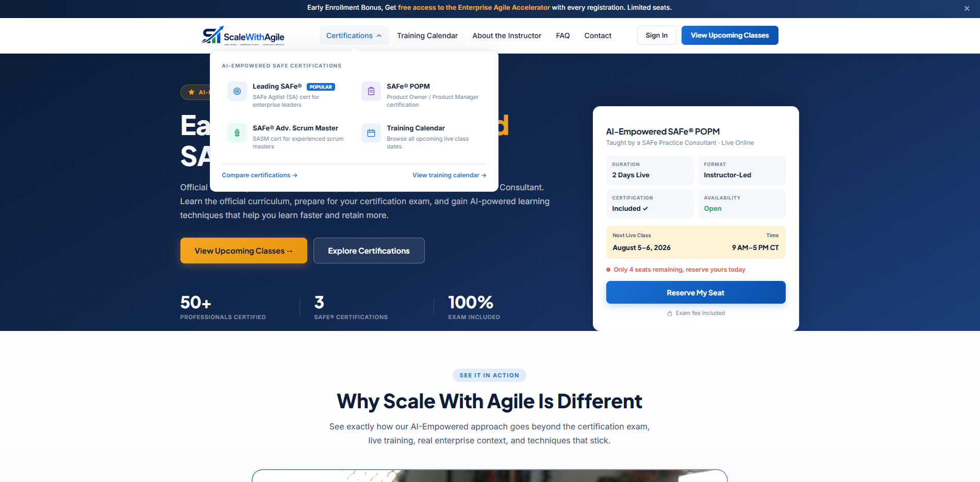Open the FAQ nav item

click(x=563, y=36)
